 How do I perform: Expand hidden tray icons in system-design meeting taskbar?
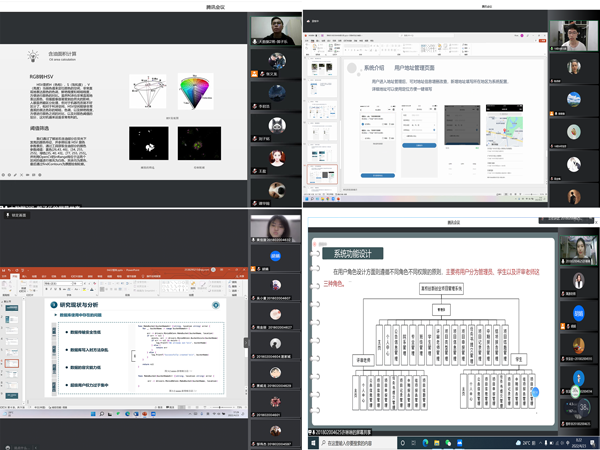pos(540,443)
